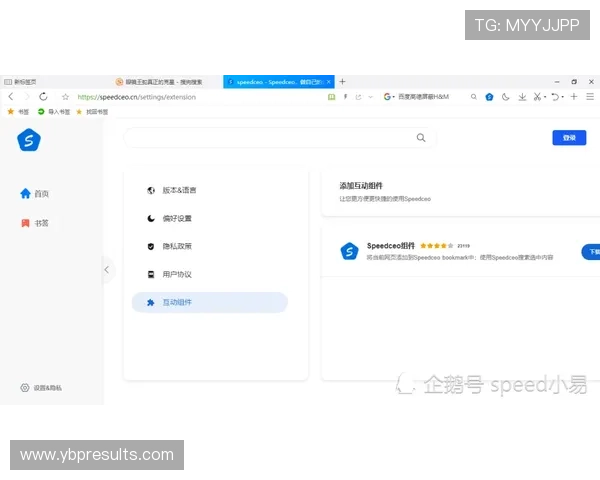
Task: Expand the address bar dropdown chevron
Action: [x=370, y=97]
